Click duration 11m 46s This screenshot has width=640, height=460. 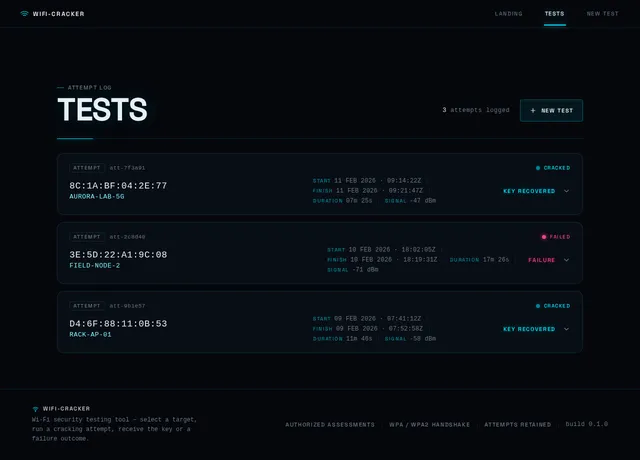(359, 339)
